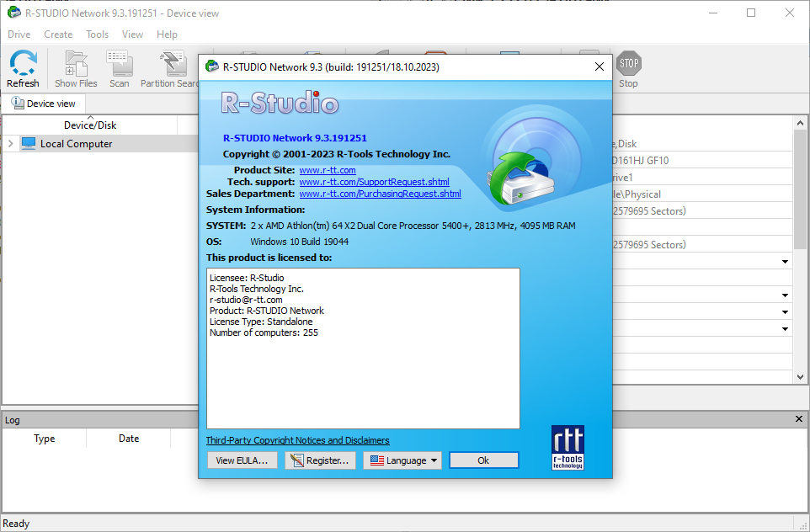Switch to the Device view tab
Image resolution: width=810 pixels, height=532 pixels.
(x=44, y=104)
